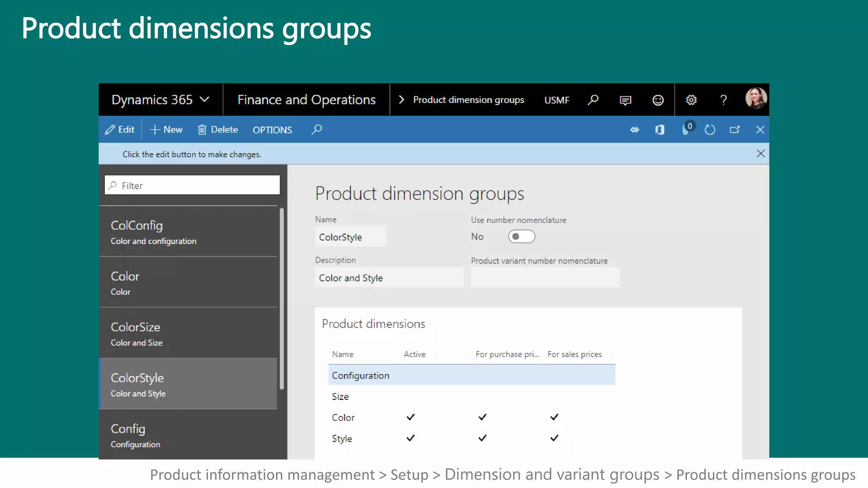Change the USMF company selector
Viewport: 868px width, 488px height.
(556, 100)
